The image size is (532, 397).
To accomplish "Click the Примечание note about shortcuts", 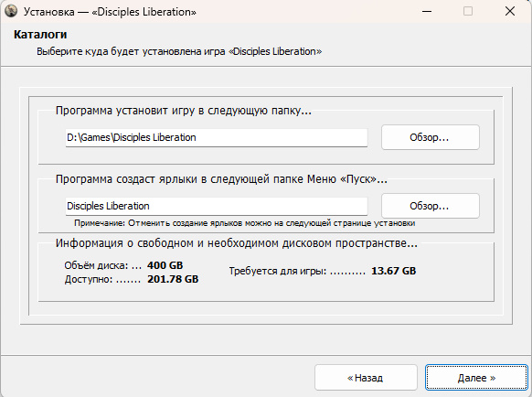I will click(245, 223).
